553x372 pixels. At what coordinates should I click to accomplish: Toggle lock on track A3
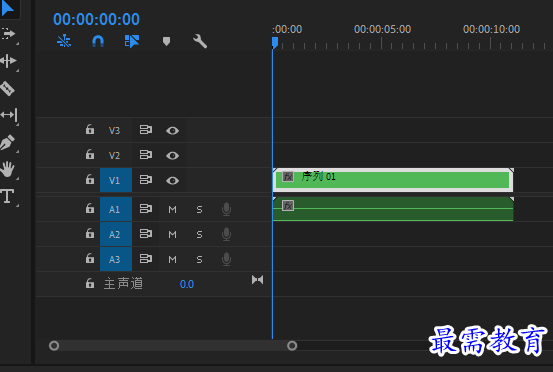coord(90,258)
